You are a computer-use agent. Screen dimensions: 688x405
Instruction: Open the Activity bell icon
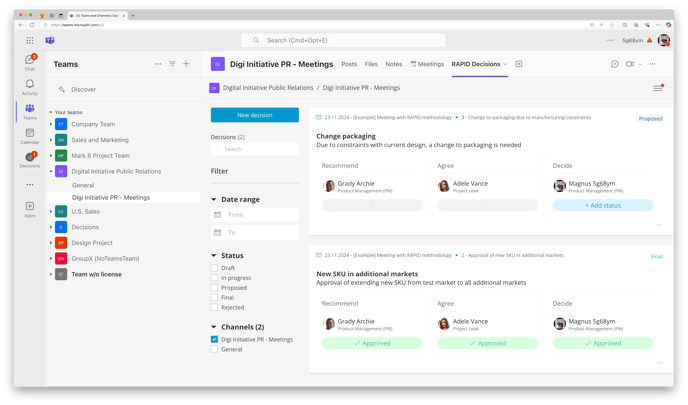click(30, 87)
